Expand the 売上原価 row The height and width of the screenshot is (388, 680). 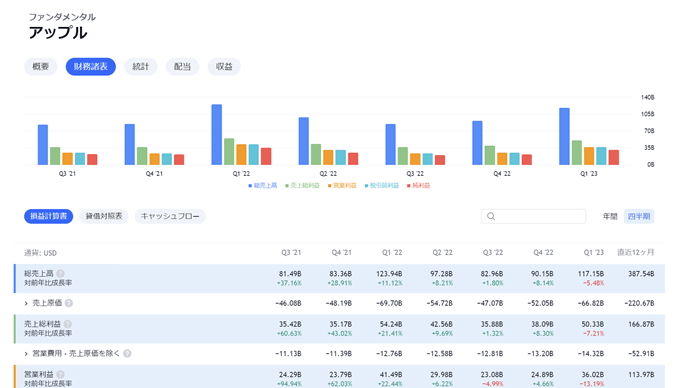coord(26,303)
